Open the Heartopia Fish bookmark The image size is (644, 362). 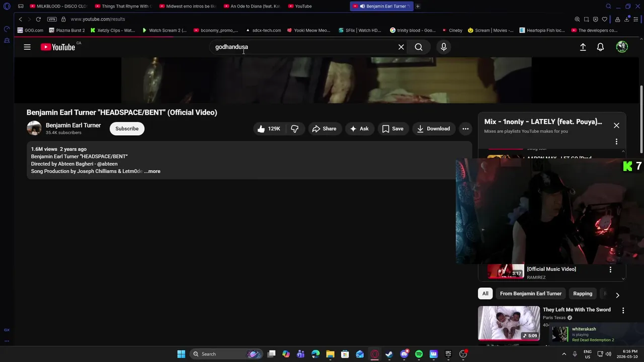click(x=542, y=30)
